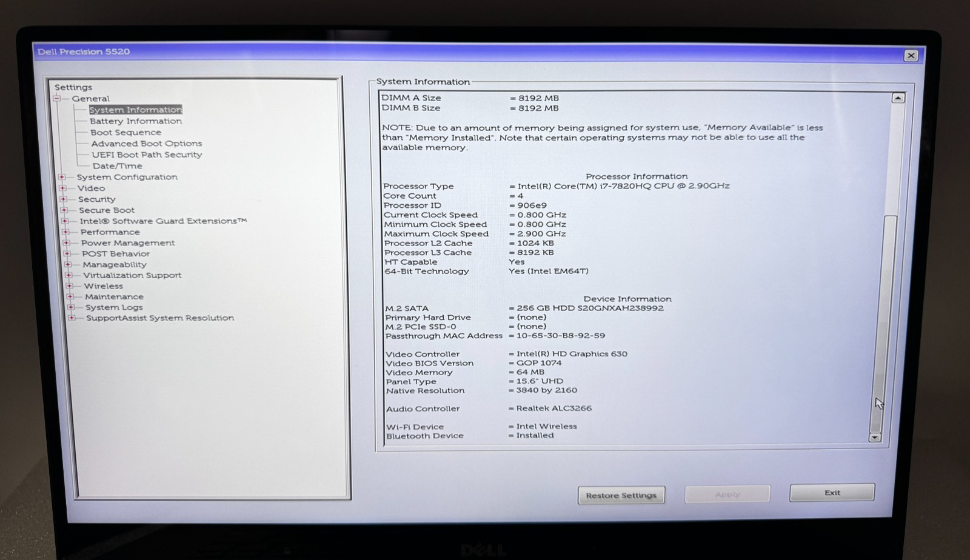970x560 pixels.
Task: Expand the System Logs node
Action: (71, 307)
